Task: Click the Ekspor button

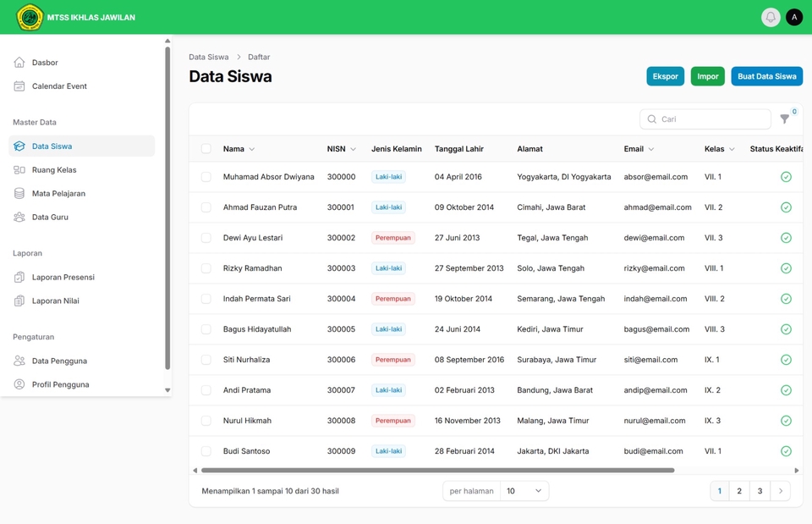Action: 665,76
